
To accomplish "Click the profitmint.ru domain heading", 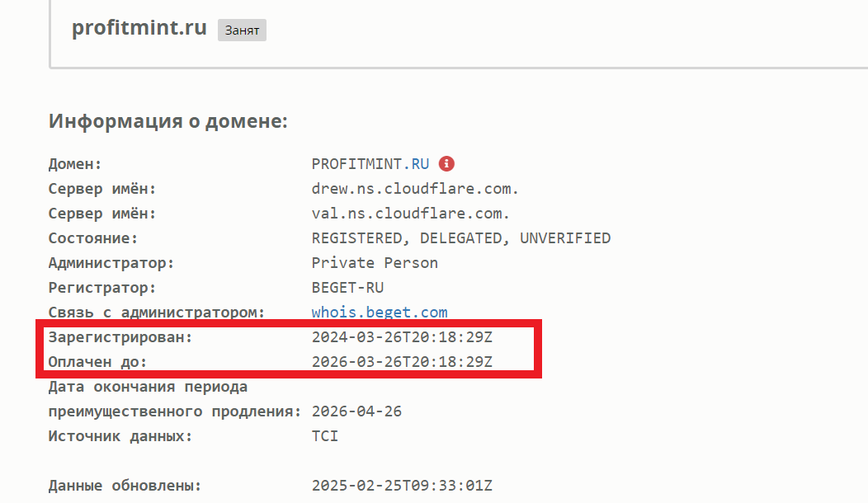I will coord(139,27).
